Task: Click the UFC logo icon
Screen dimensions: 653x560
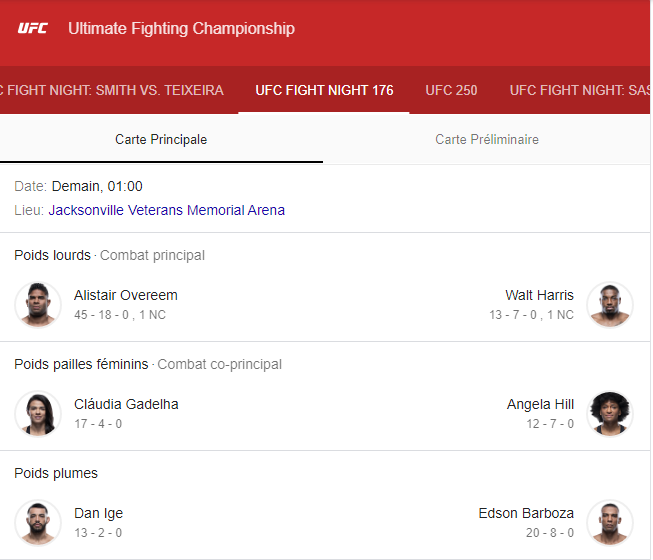Action: coord(33,28)
